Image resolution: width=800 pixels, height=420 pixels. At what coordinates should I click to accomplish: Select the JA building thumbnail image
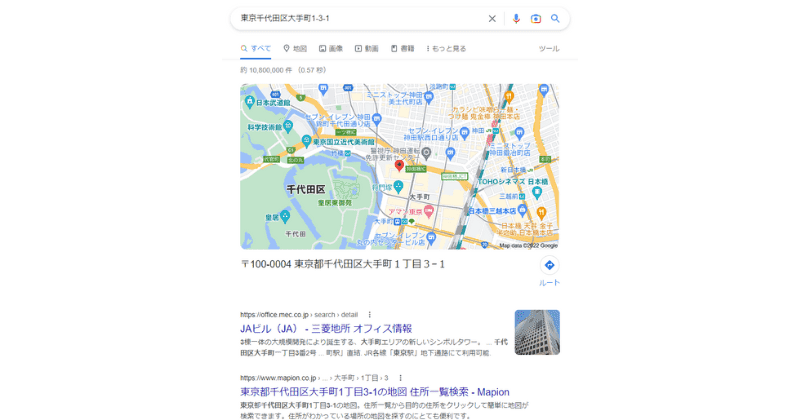(537, 332)
